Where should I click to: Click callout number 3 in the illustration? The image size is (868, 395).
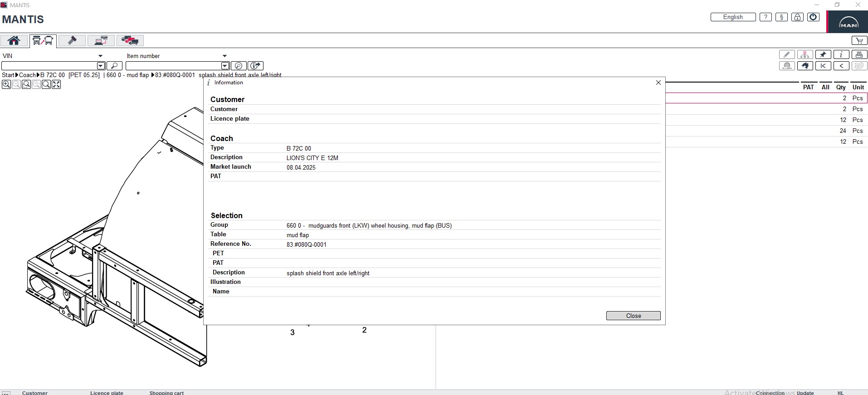click(293, 332)
